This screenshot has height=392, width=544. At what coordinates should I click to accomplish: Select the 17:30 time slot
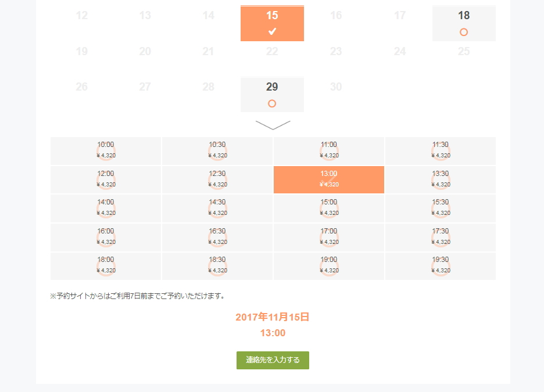(440, 237)
